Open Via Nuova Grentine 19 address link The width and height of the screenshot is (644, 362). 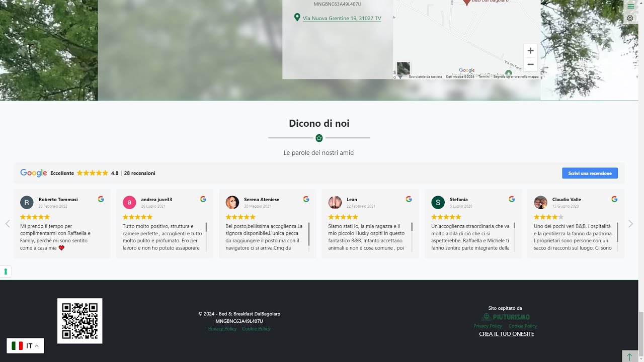(342, 19)
